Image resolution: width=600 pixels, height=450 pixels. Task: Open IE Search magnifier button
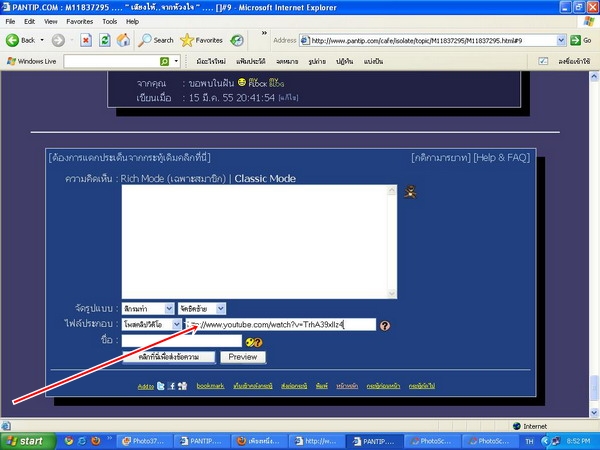tap(156, 40)
